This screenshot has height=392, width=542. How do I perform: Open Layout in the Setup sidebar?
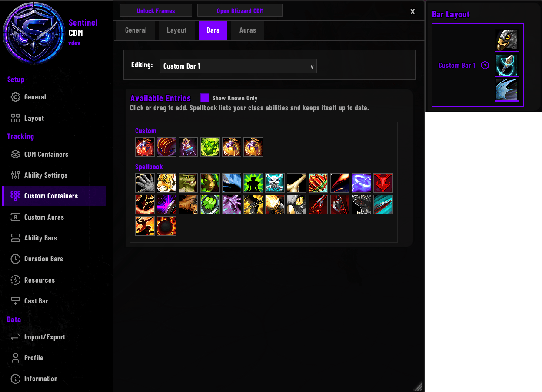click(54, 118)
